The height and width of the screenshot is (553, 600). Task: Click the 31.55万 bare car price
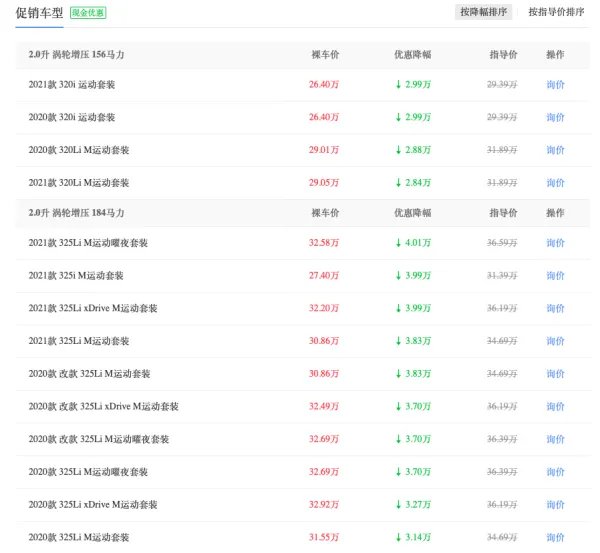pyautogui.click(x=324, y=537)
